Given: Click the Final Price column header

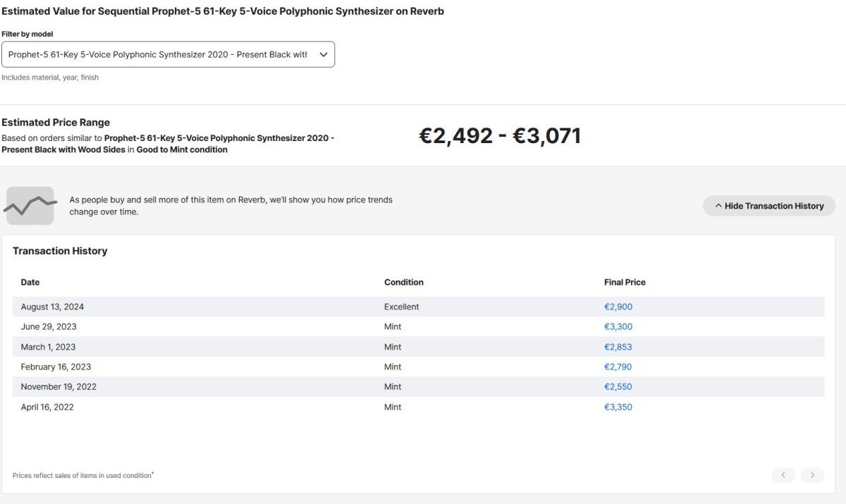Looking at the screenshot, I should 625,282.
